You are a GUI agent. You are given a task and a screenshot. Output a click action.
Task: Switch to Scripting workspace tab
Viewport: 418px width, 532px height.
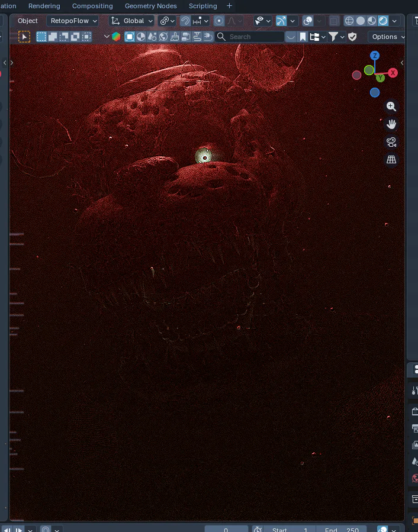202,6
